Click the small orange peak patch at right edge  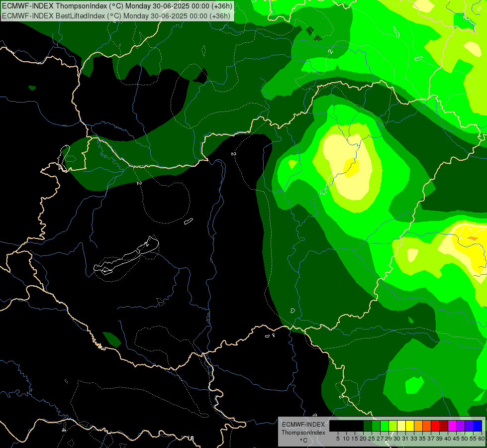[473, 238]
